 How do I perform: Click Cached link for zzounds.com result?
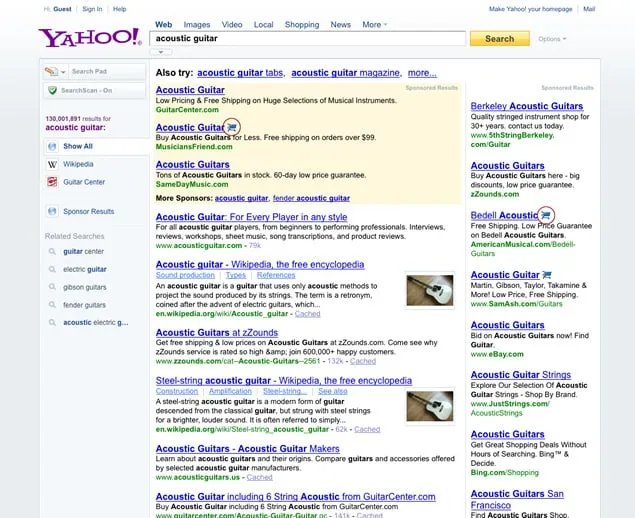pos(363,361)
